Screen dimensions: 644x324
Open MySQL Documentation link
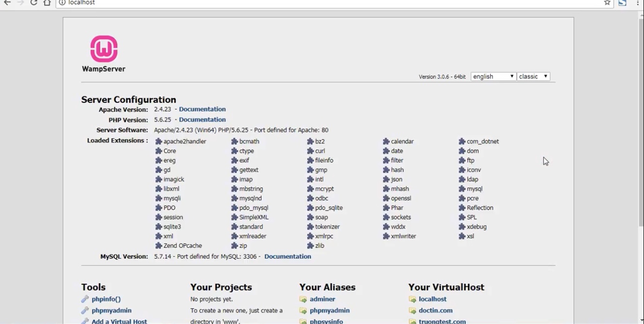click(x=288, y=257)
